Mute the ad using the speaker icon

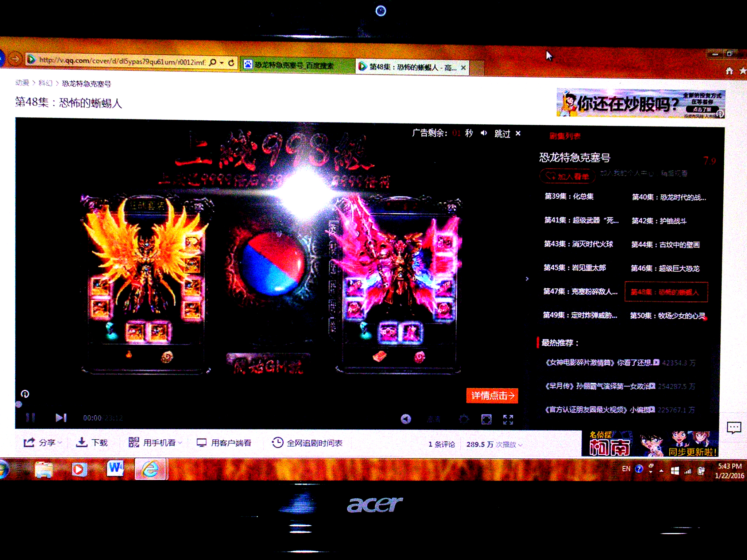(484, 133)
